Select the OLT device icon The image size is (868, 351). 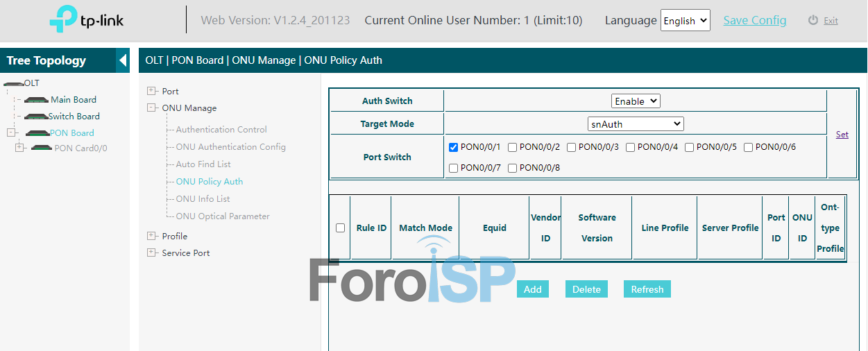tap(13, 83)
